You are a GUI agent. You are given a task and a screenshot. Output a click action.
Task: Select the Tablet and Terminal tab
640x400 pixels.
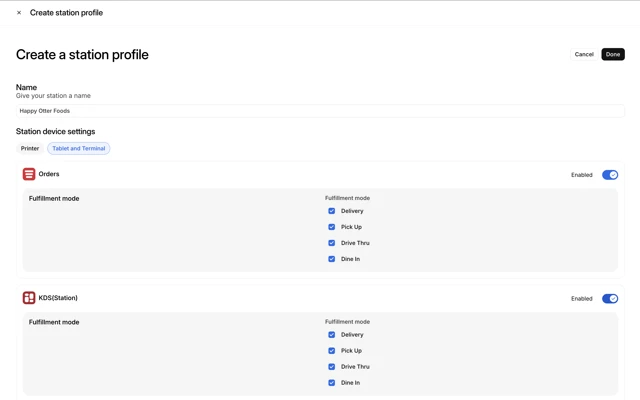point(79,149)
